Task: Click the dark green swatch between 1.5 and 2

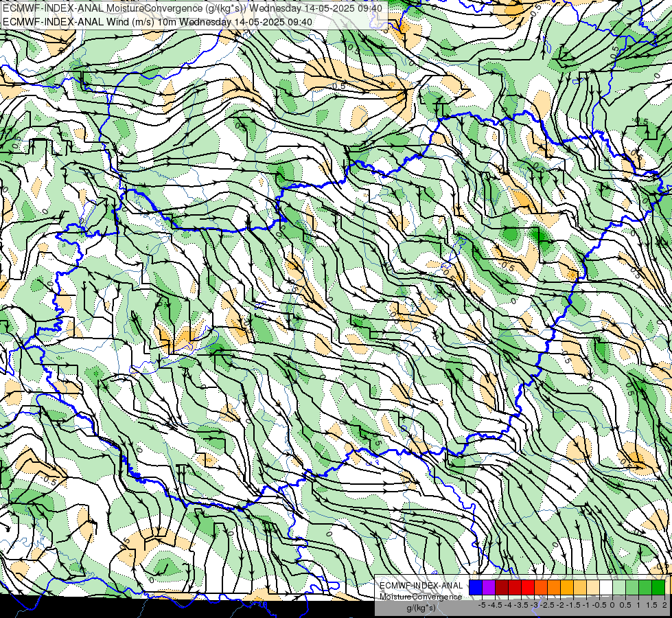Action: [x=658, y=587]
